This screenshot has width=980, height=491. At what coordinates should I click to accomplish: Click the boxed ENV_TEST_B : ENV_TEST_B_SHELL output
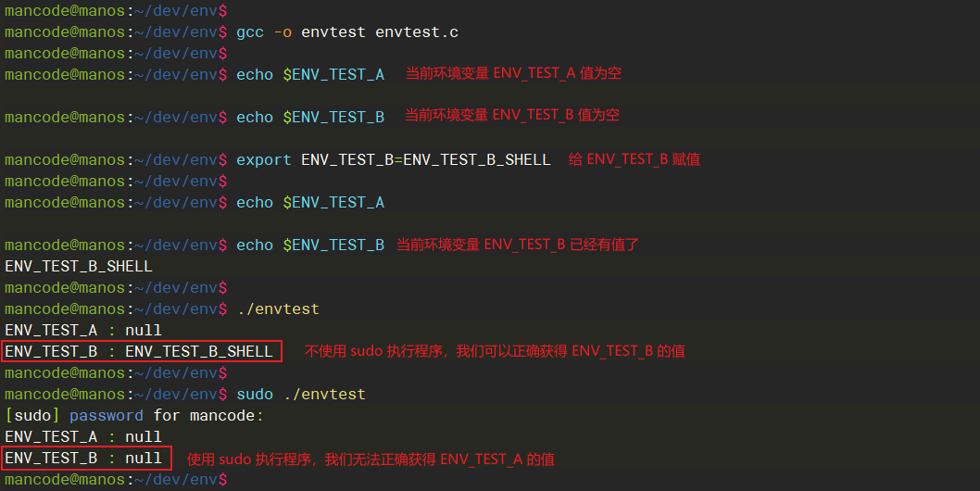[139, 351]
